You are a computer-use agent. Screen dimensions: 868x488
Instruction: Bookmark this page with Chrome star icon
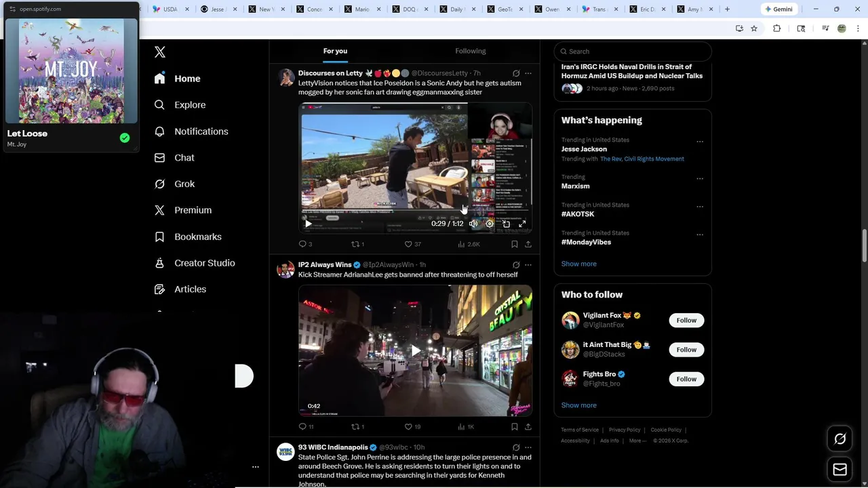[x=754, y=28]
